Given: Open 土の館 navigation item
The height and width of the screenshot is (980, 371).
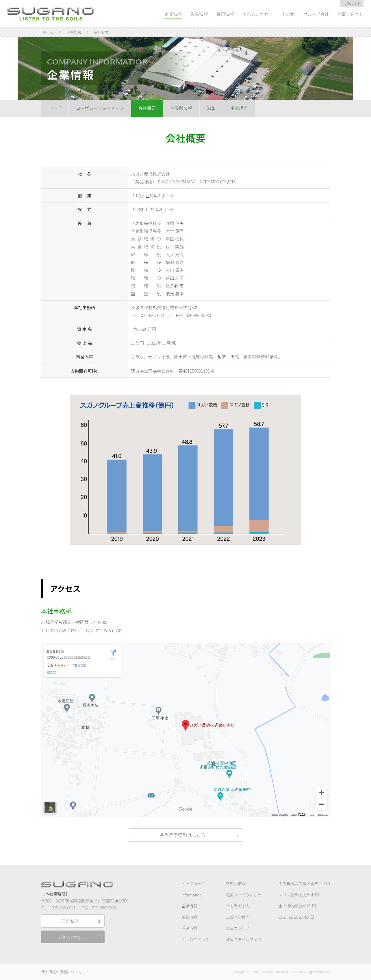Looking at the screenshot, I should 288,14.
